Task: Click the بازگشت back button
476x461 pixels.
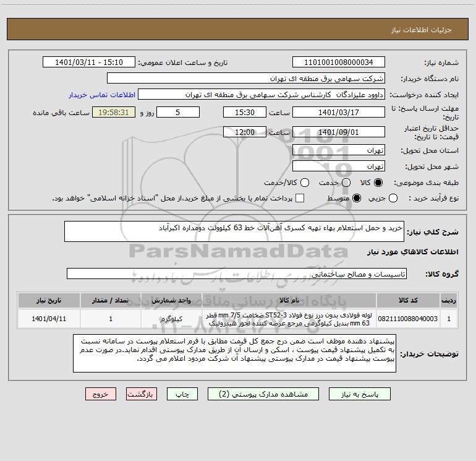Action: point(142,394)
